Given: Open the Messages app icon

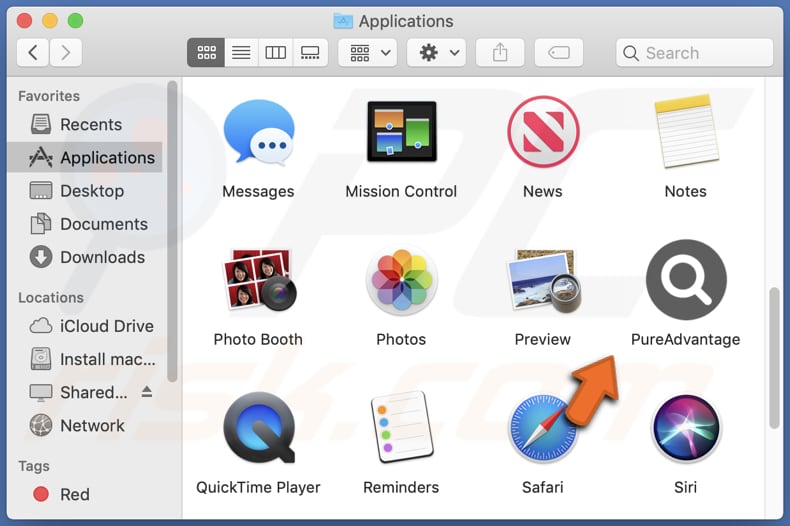Looking at the screenshot, I should [x=259, y=133].
